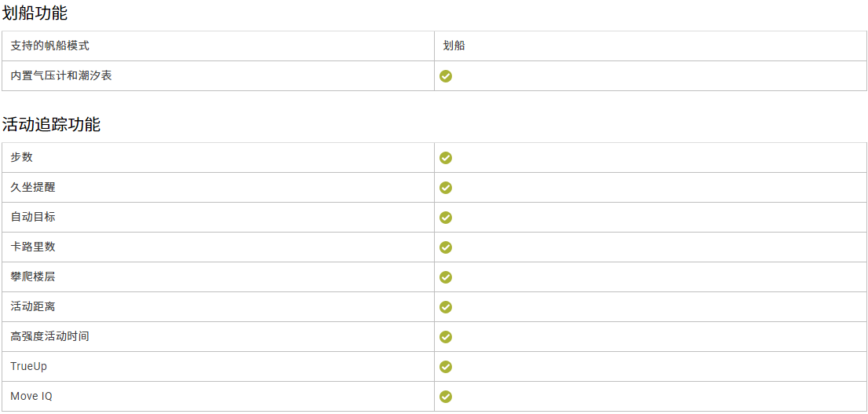
Task: Click the checkmark icon for 活动距离
Action: click(446, 307)
